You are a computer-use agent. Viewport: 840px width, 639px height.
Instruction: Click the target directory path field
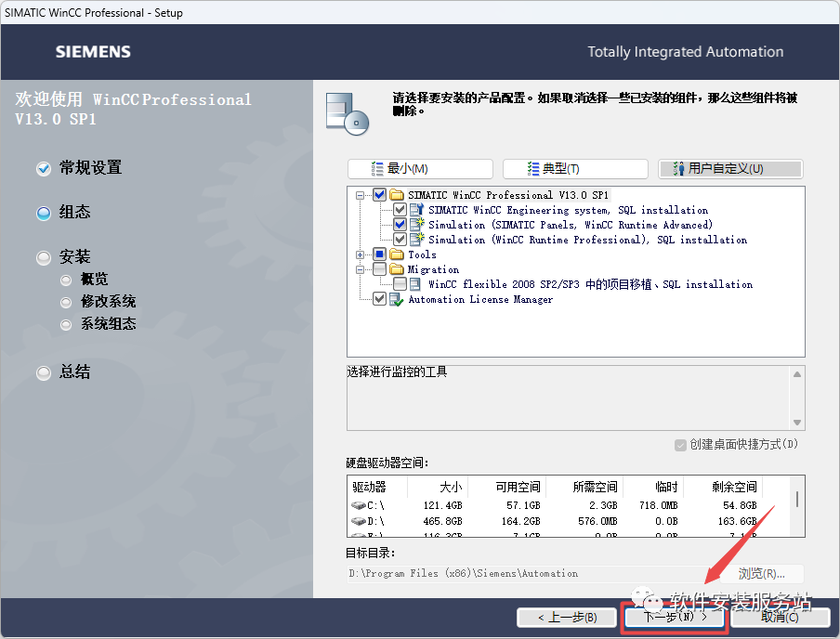(x=532, y=574)
